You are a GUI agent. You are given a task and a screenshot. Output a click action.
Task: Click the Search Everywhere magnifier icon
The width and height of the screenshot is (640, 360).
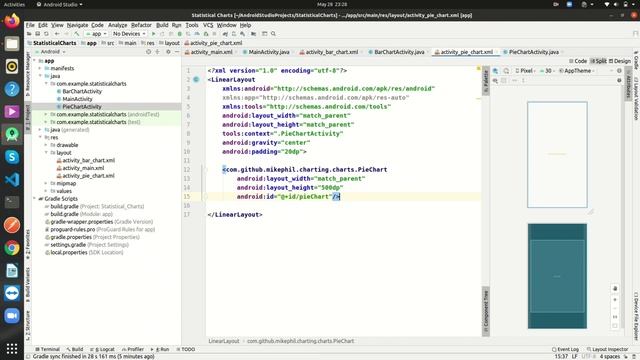point(273,34)
